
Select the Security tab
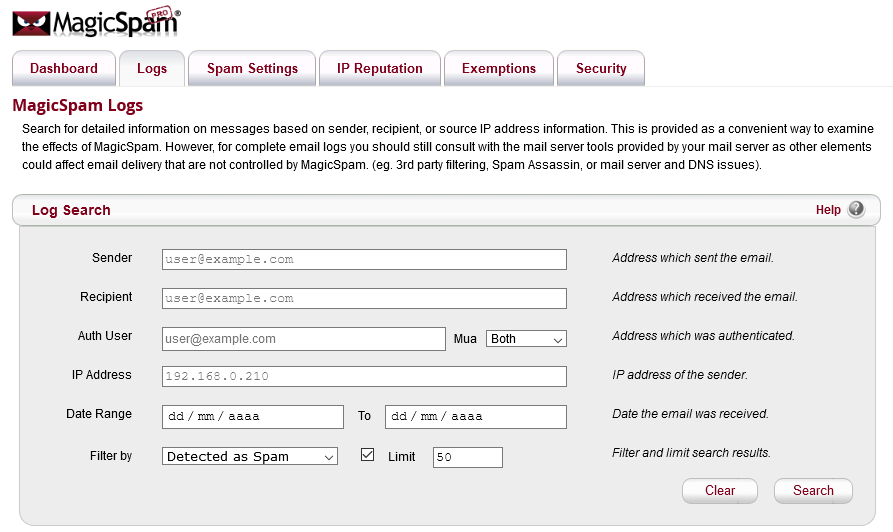601,69
